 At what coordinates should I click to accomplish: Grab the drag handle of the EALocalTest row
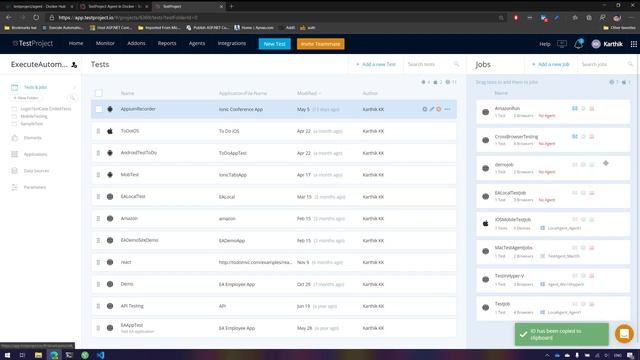[98, 196]
